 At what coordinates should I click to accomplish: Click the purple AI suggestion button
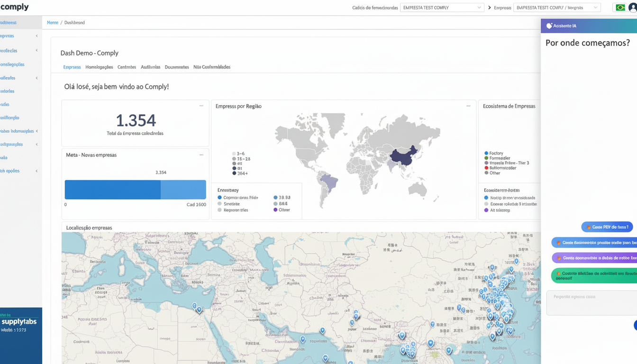pyautogui.click(x=595, y=258)
